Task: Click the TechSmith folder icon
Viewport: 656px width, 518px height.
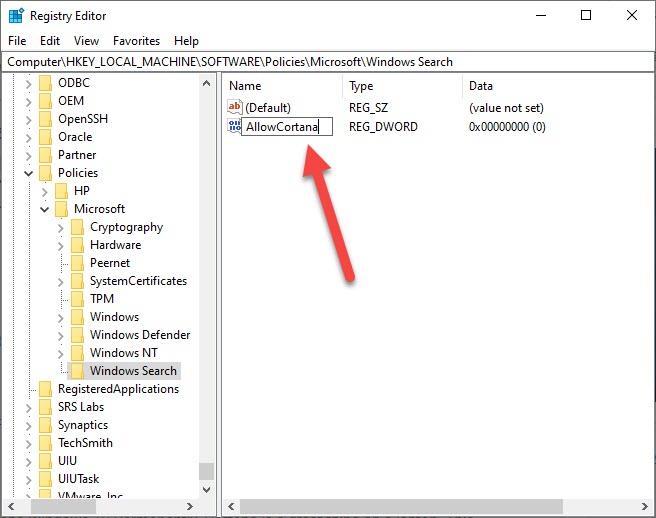Action: coord(45,443)
